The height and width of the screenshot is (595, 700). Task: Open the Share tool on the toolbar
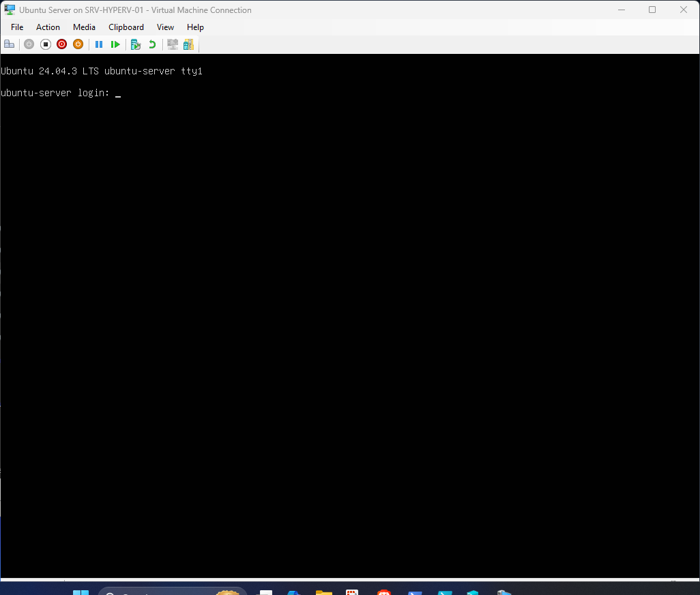[x=188, y=44]
